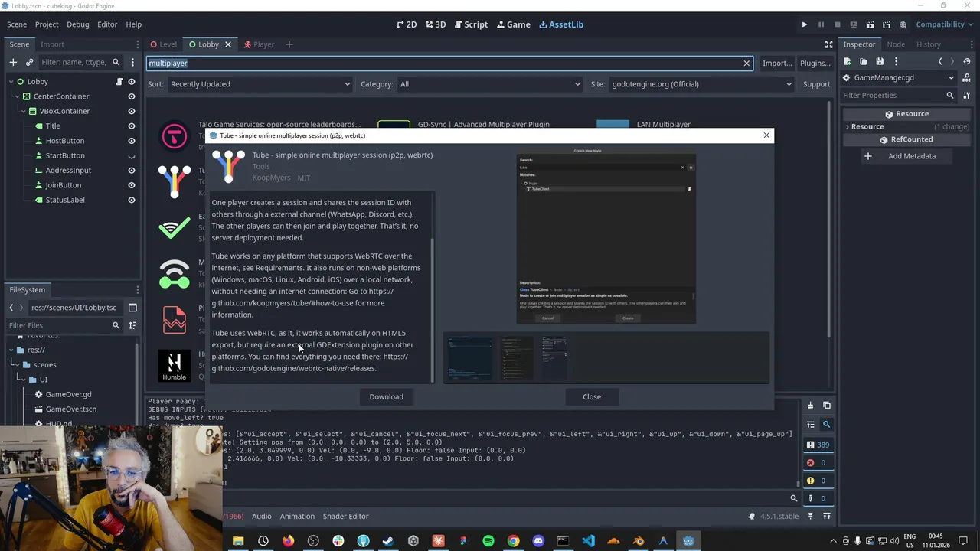Image resolution: width=980 pixels, height=551 pixels.
Task: Open FileSystem sort options icon
Action: (x=132, y=325)
